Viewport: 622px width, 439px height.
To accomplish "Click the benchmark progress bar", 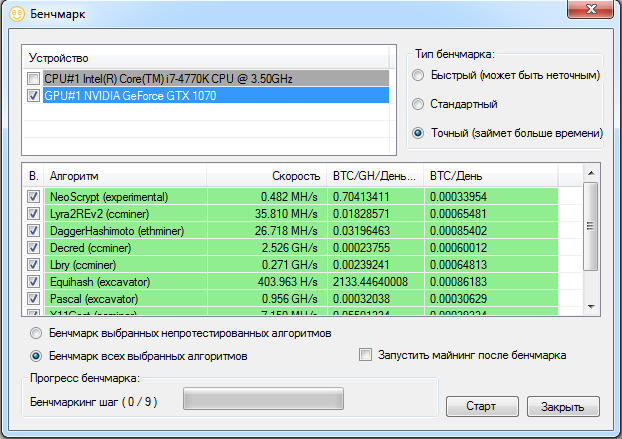I will coord(263,399).
